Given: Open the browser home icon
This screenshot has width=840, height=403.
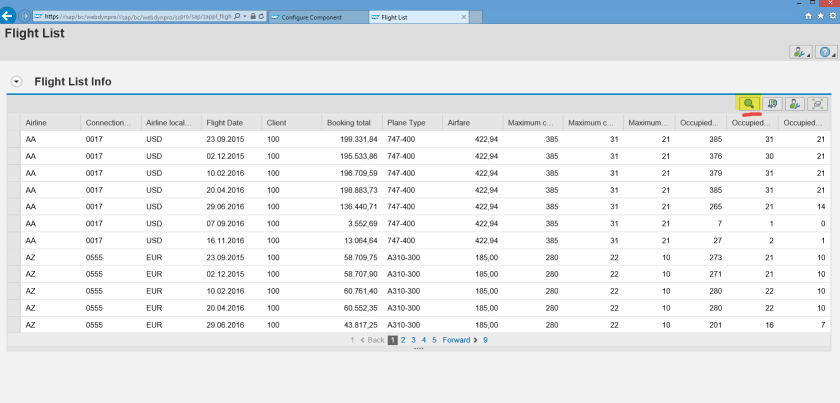Looking at the screenshot, I should coord(808,17).
